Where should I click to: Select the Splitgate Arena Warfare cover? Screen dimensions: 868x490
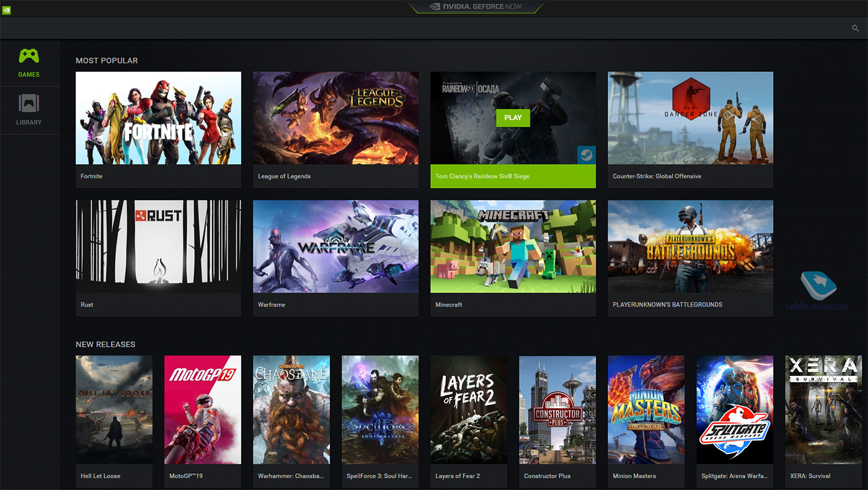pyautogui.click(x=735, y=409)
